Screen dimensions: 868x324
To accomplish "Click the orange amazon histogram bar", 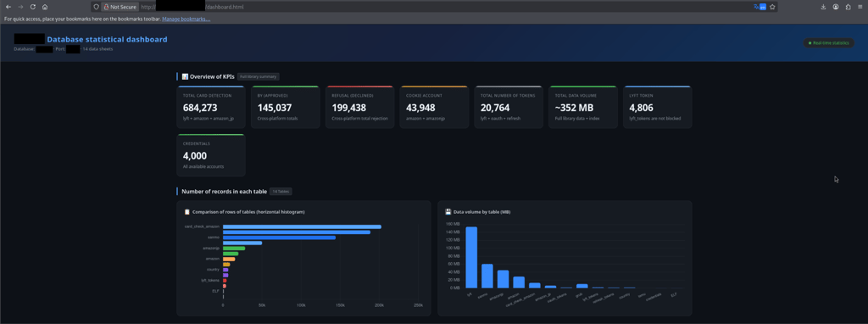I will pyautogui.click(x=229, y=259).
